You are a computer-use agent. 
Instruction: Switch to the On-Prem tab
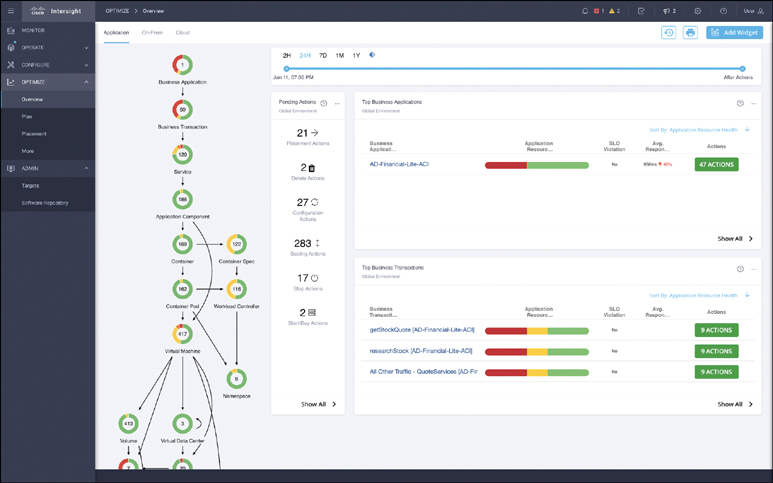153,33
